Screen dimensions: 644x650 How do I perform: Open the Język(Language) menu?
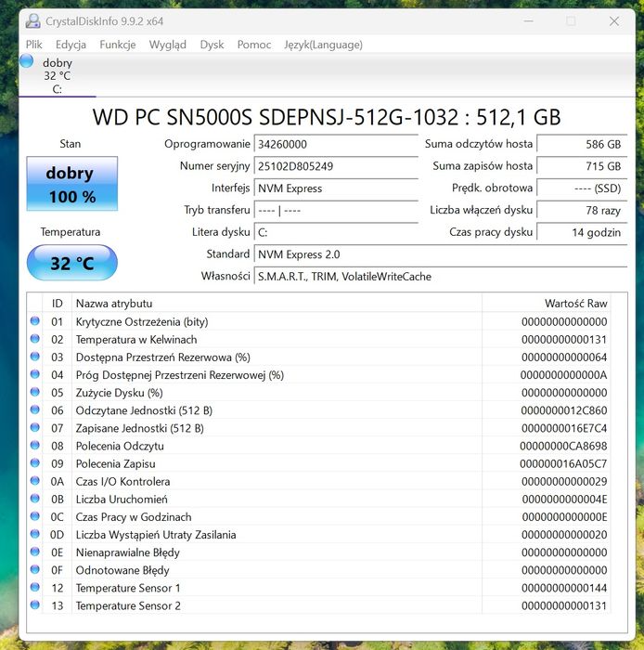click(323, 45)
